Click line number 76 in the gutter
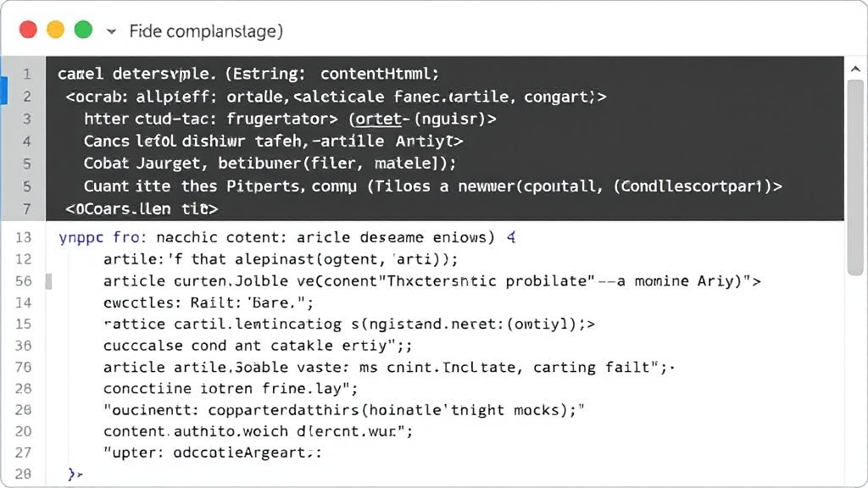 24,367
